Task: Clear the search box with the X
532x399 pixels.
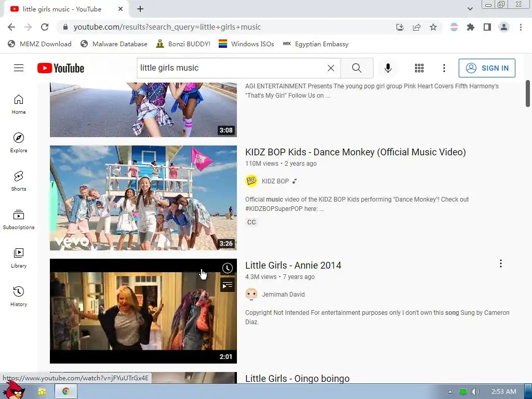Action: pyautogui.click(x=331, y=68)
